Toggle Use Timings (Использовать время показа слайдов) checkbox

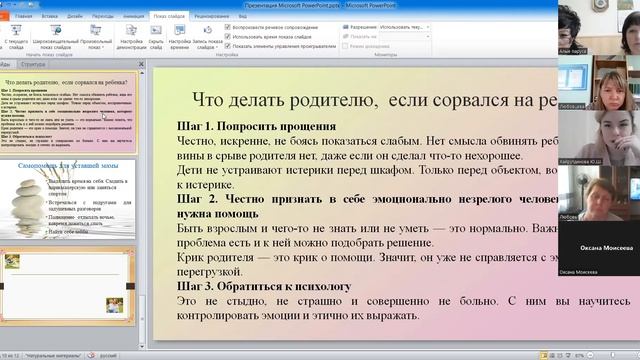[228, 36]
